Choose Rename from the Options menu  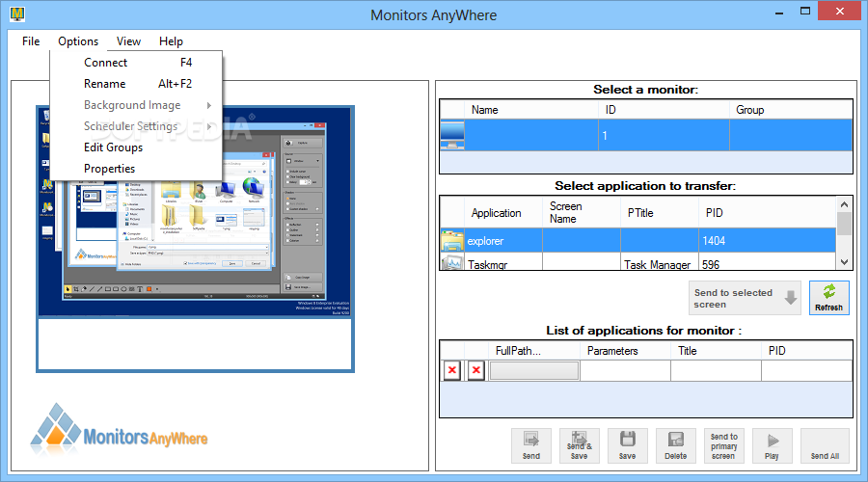[x=136, y=84]
